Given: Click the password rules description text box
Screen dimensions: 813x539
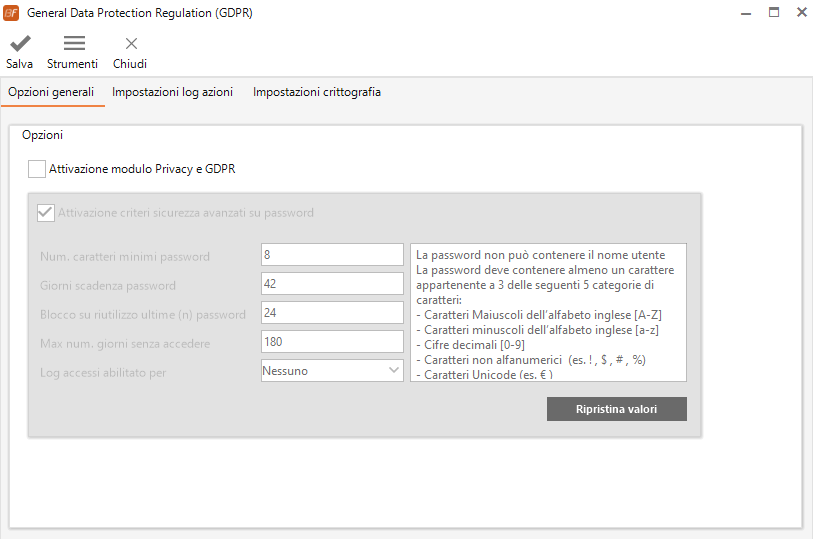Looking at the screenshot, I should (x=549, y=313).
